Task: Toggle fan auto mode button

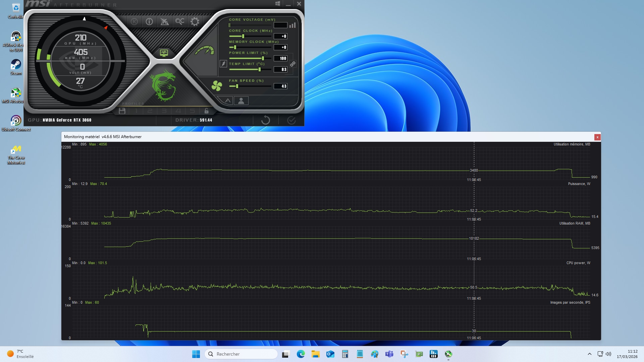Action: [x=227, y=101]
